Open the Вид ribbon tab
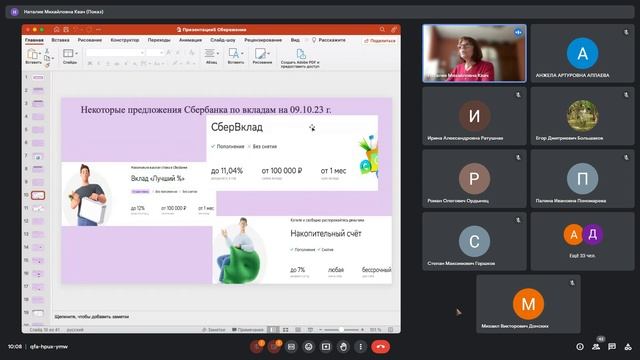 coord(295,40)
